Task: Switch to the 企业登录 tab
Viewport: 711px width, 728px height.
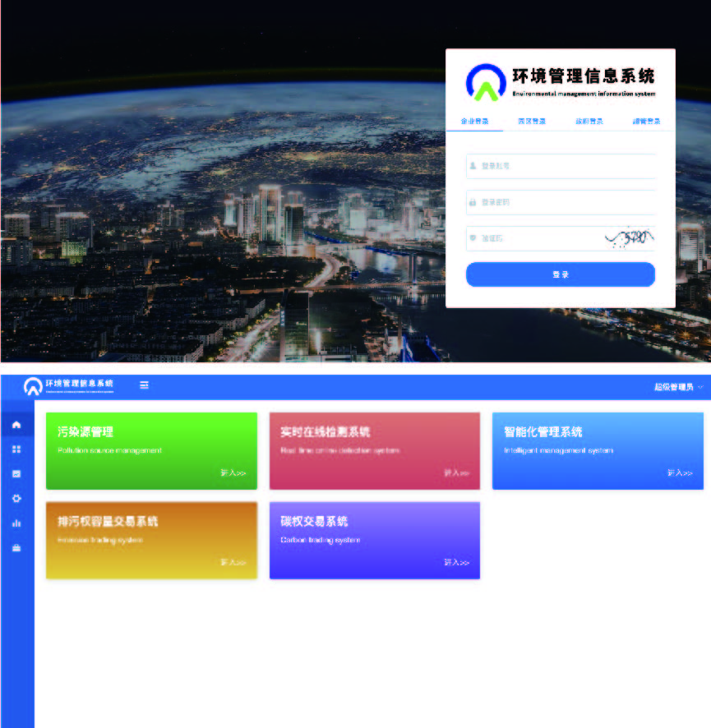Action: (474, 122)
